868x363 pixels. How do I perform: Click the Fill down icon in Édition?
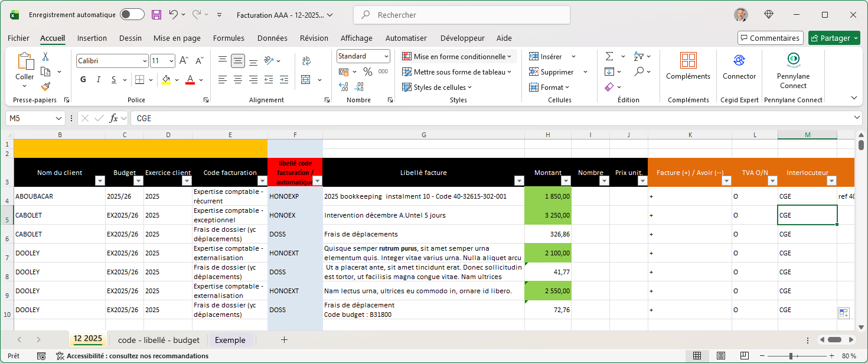(609, 72)
